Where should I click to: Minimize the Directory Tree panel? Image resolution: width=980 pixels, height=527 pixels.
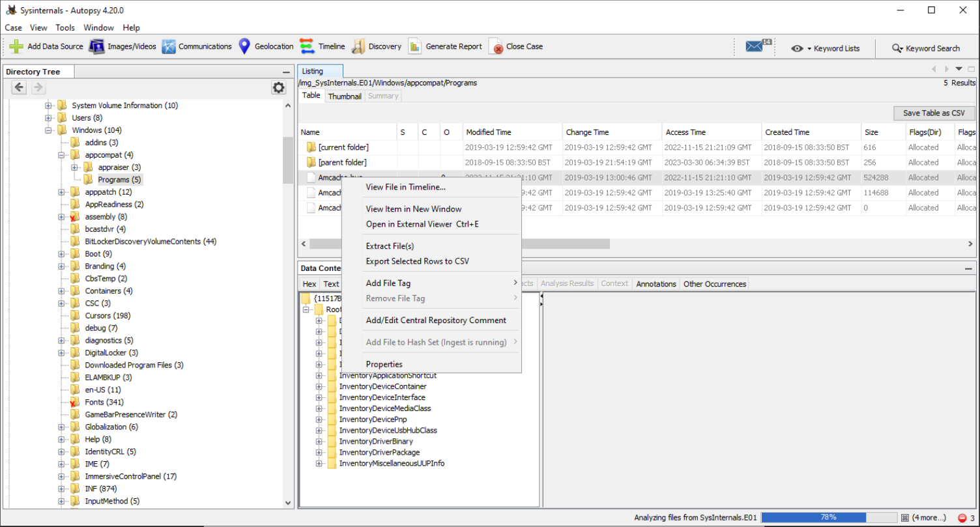pyautogui.click(x=286, y=72)
